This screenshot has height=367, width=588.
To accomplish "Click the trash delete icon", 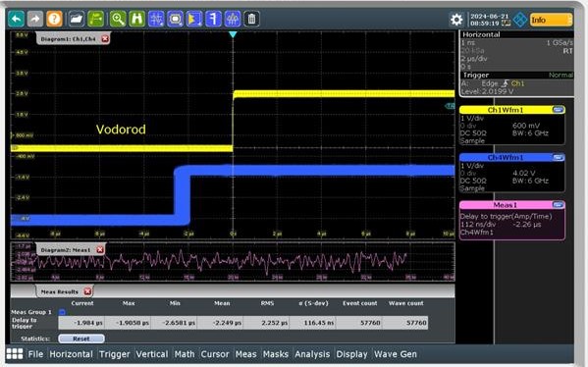I will click(251, 19).
